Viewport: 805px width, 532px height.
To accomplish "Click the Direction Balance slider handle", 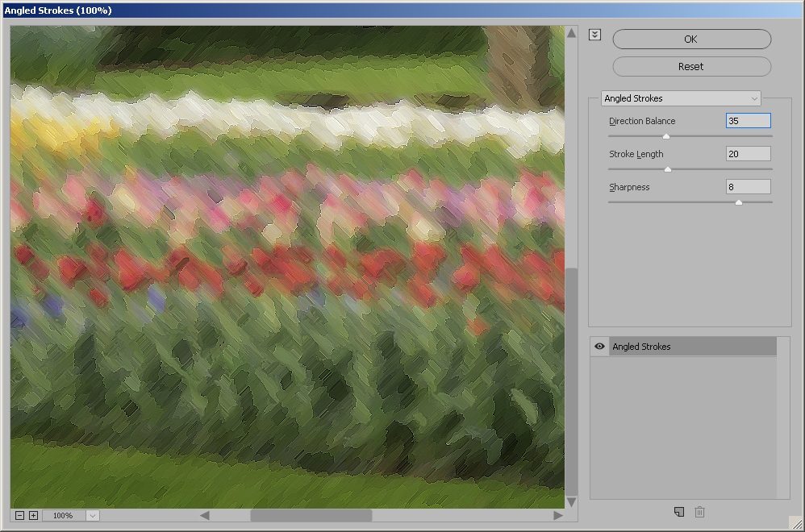I will click(x=666, y=136).
